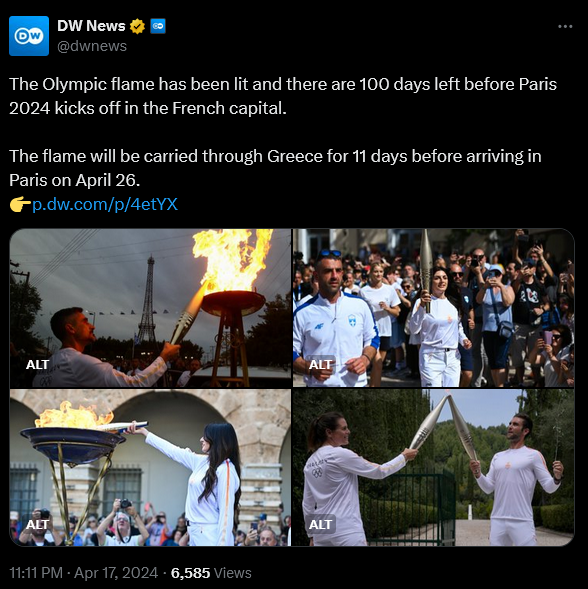Image resolution: width=588 pixels, height=589 pixels.
Task: Open the three-dots more options menu
Action: coord(565,26)
